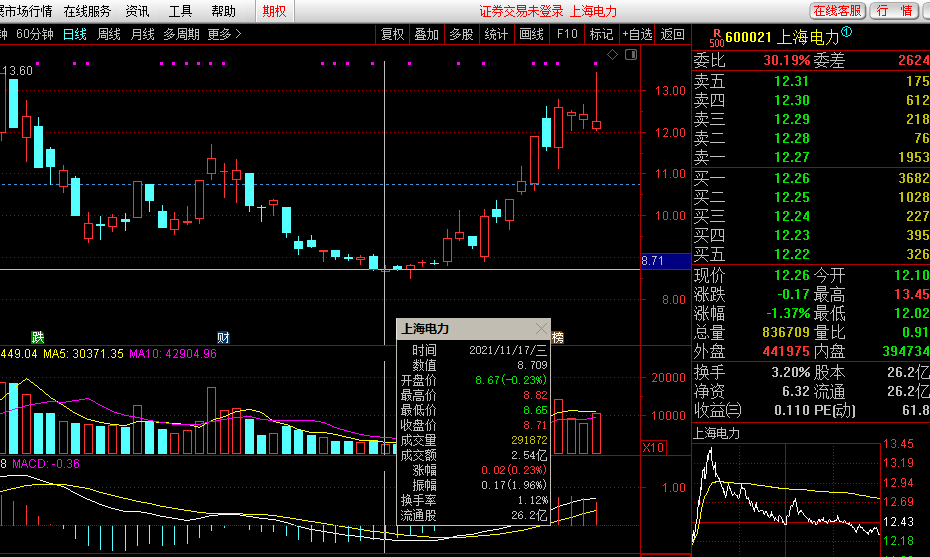Viewport: 930px width, 557px height.
Task: Click the 收盘价 8.71 in popup
Action: (x=535, y=425)
